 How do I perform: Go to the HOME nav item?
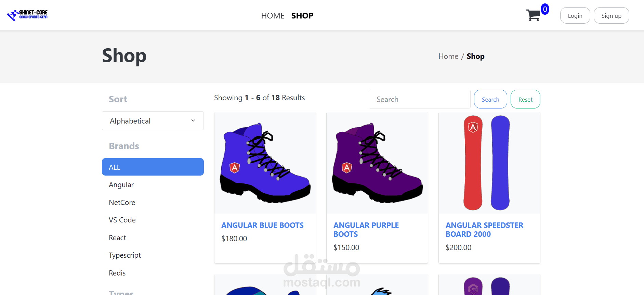click(x=273, y=16)
